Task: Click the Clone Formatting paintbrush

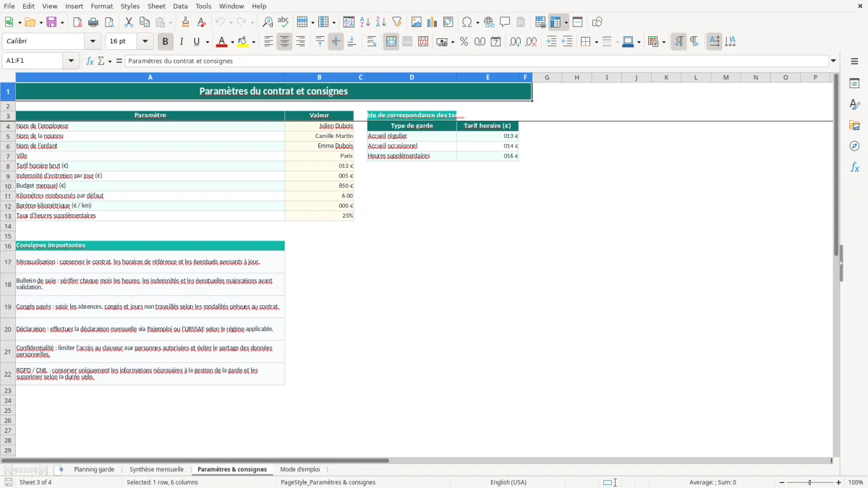Action: (x=186, y=22)
